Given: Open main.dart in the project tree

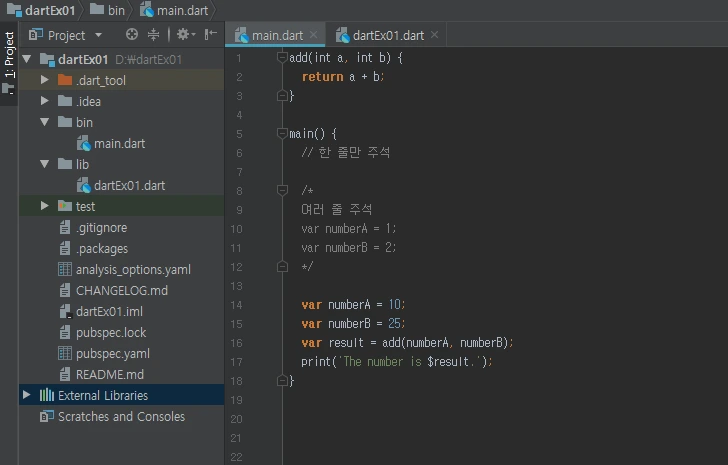Looking at the screenshot, I should click(121, 143).
